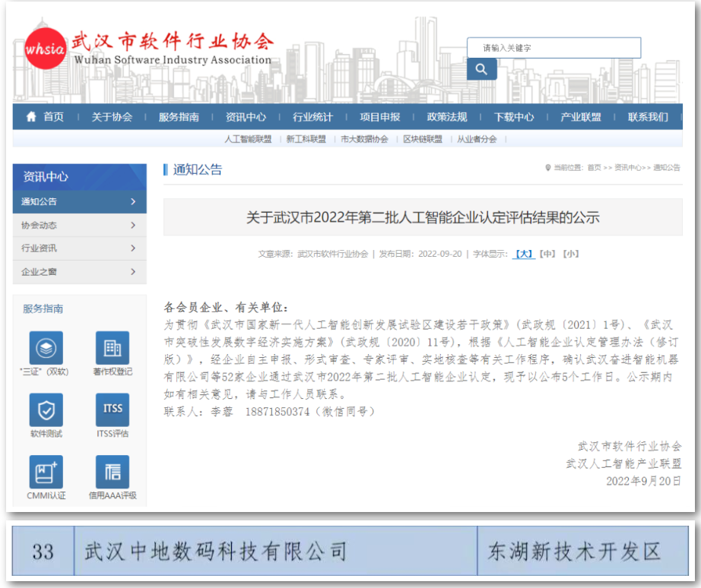Click the home icon beside 首页
Viewport: 701px width, 588px height.
[x=31, y=117]
